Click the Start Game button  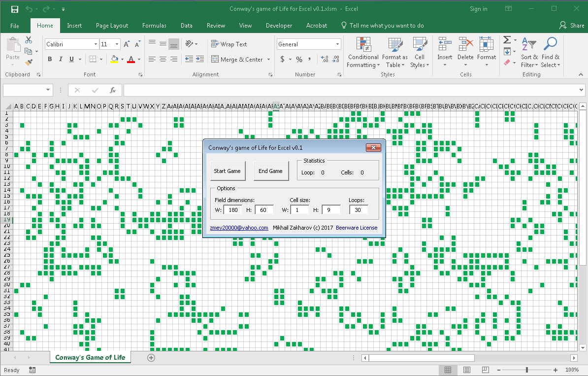[227, 171]
